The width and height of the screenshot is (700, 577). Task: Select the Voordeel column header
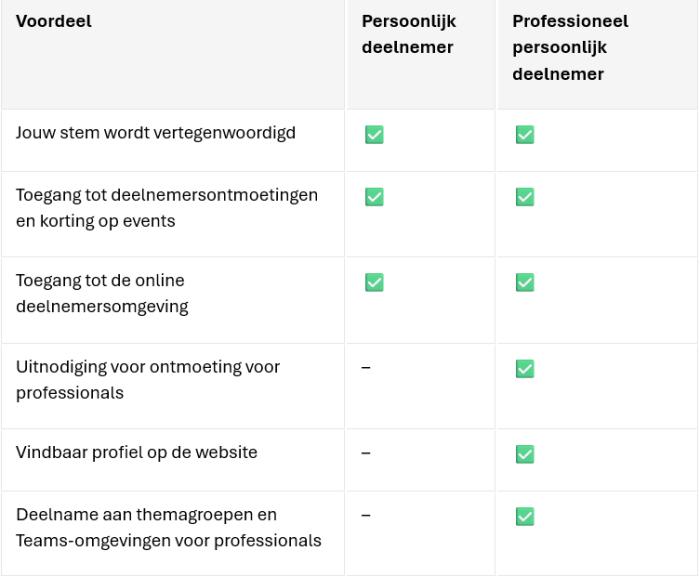click(54, 21)
